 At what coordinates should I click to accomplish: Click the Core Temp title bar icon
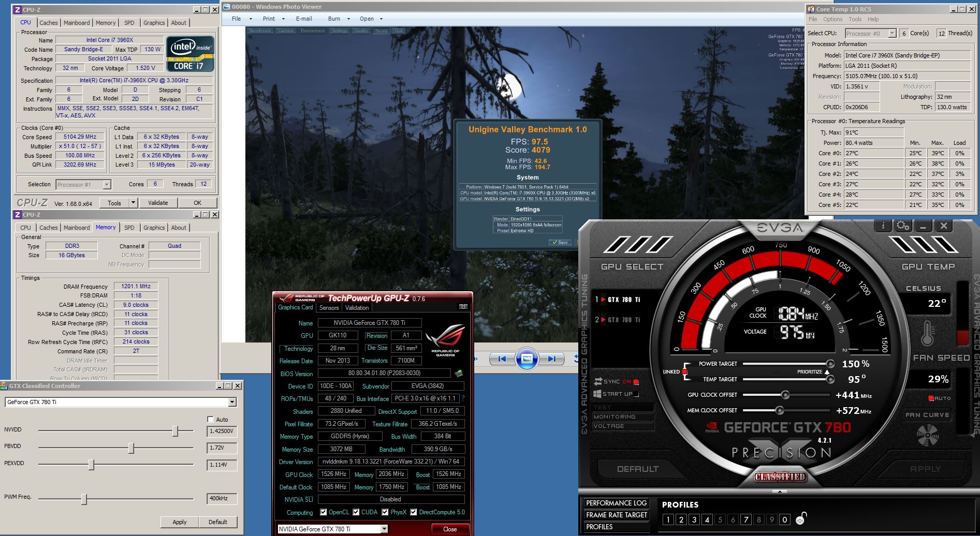pyautogui.click(x=811, y=9)
